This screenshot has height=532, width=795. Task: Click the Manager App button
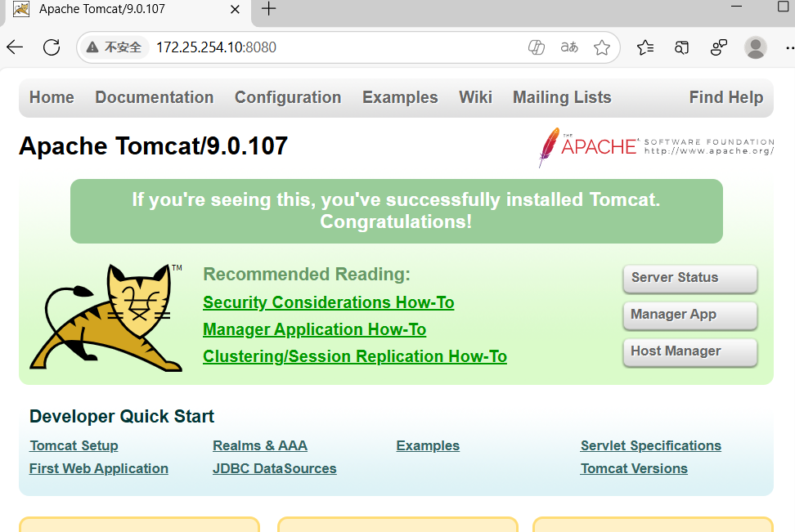click(690, 315)
